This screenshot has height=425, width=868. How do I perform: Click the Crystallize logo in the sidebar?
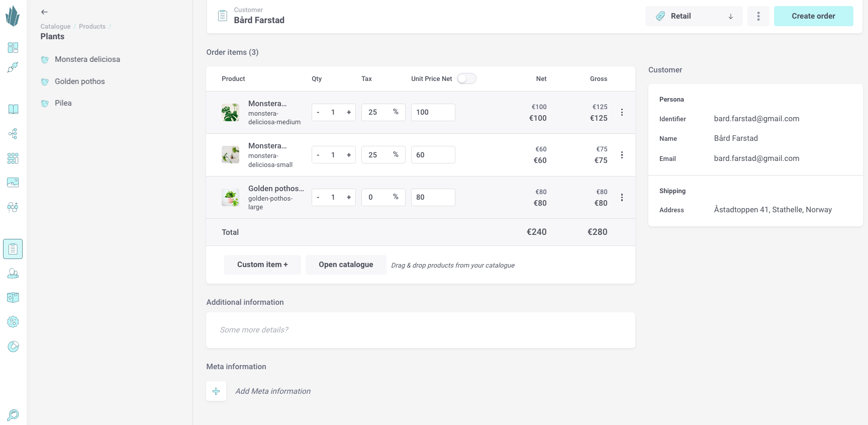13,16
